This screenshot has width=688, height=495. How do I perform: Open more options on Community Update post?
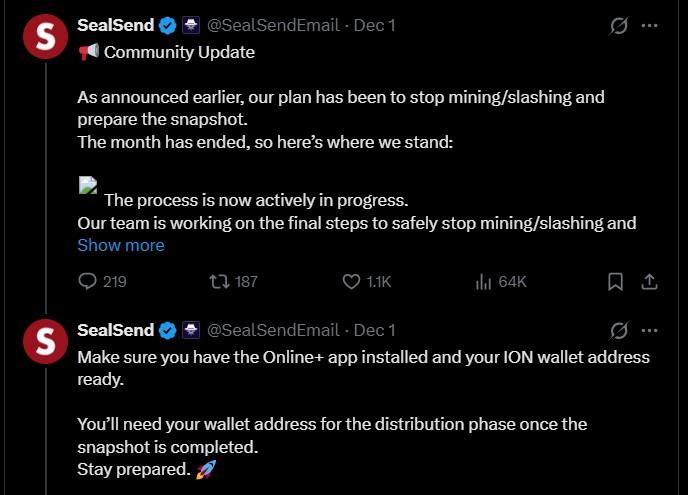pyautogui.click(x=650, y=26)
